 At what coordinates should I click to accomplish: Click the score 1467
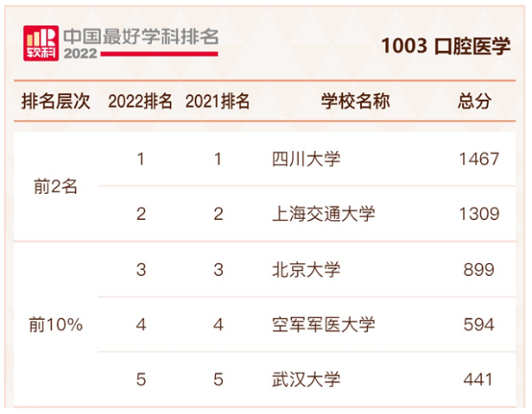479,159
